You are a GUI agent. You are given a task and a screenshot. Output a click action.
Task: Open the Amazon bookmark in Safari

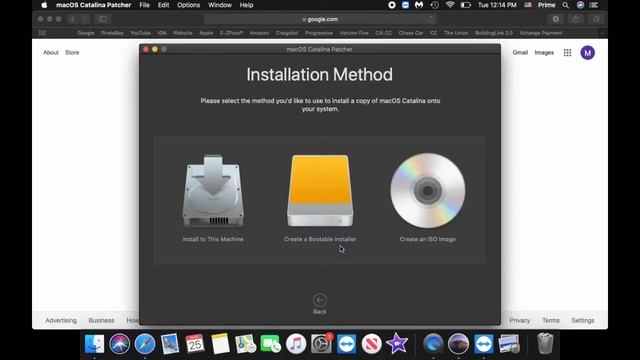[259, 33]
